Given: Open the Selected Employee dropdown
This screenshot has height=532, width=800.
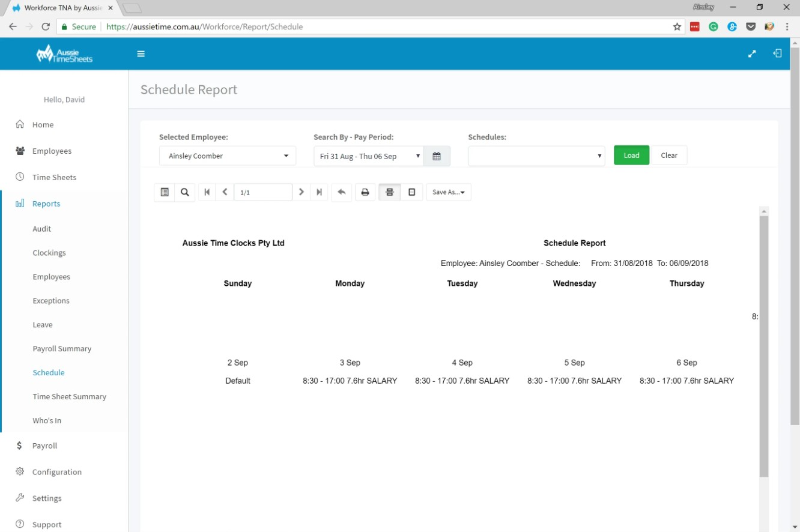Looking at the screenshot, I should click(x=227, y=156).
